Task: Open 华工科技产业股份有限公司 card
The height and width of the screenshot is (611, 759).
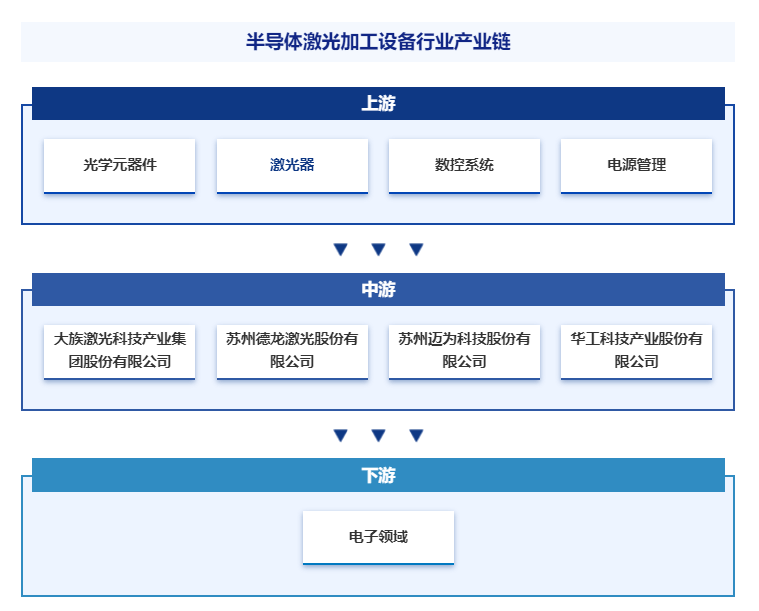Action: 637,352
